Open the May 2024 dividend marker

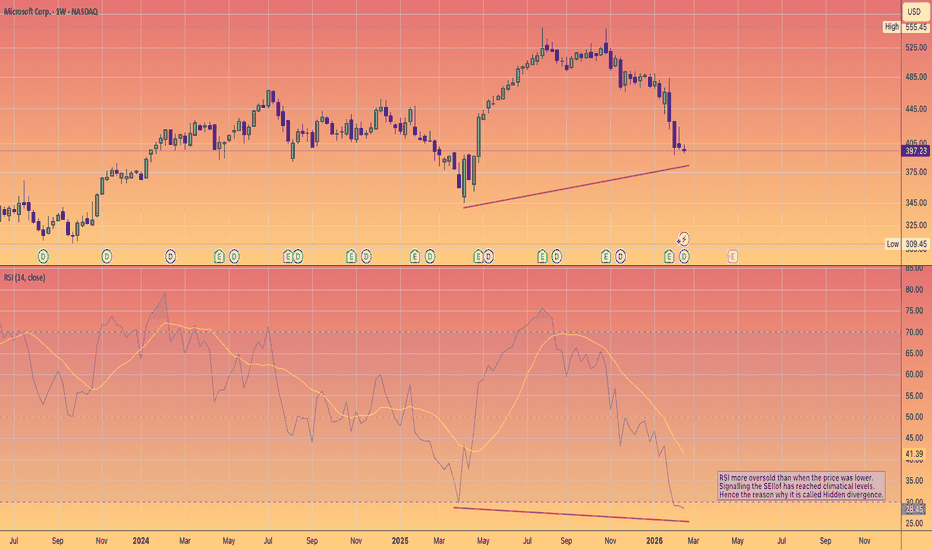(234, 256)
